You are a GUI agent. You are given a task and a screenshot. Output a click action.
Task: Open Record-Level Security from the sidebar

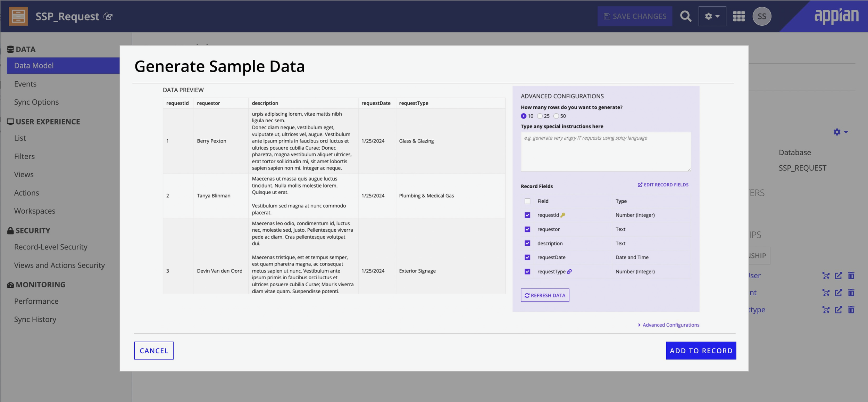point(51,247)
